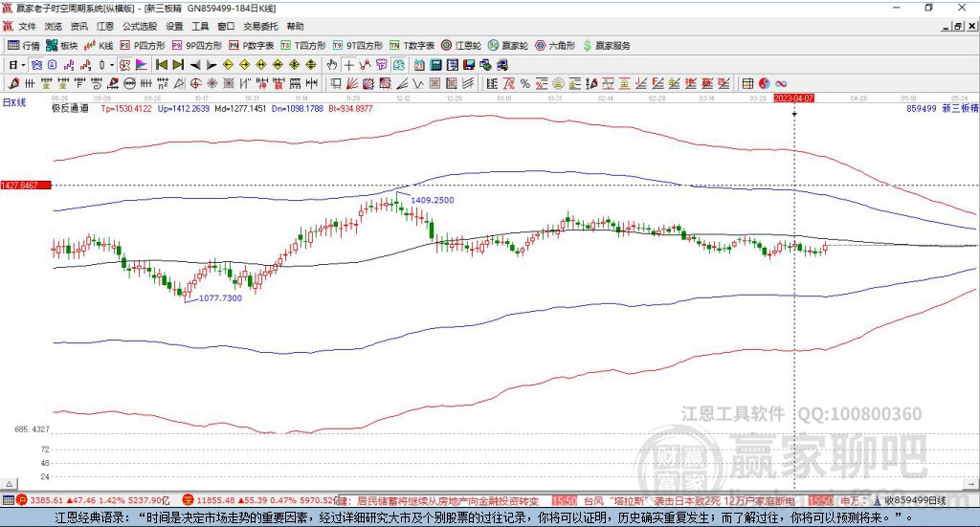980x527 pixels.
Task: Jump to last bar with skip-forward icon
Action: pyautogui.click(x=178, y=65)
